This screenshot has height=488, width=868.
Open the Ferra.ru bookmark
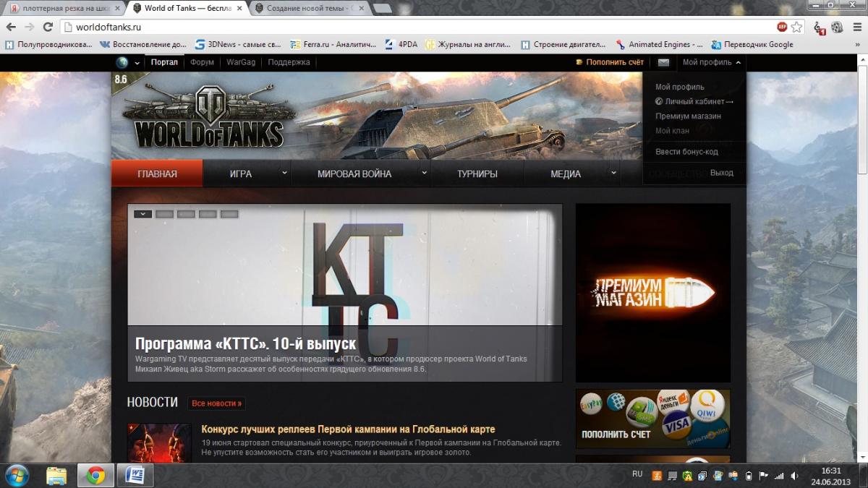pyautogui.click(x=333, y=44)
